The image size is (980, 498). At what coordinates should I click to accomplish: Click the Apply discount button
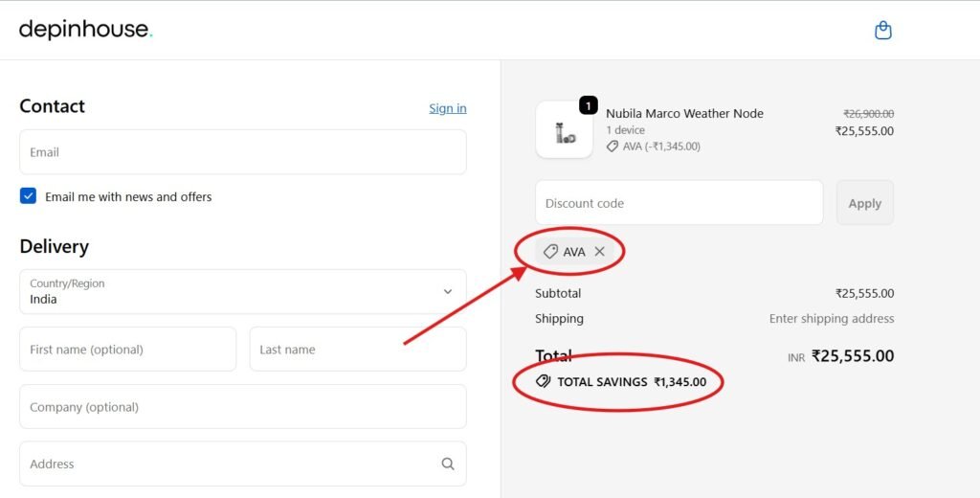coord(865,203)
